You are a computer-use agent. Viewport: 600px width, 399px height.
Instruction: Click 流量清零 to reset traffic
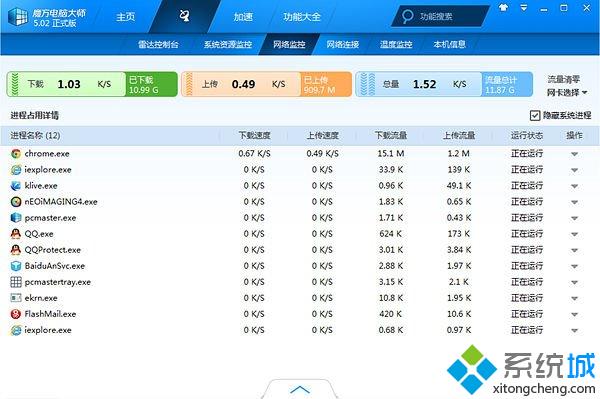coord(564,80)
